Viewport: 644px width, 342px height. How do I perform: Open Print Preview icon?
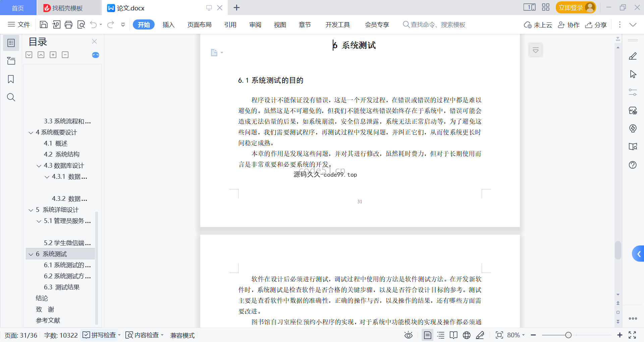click(81, 24)
